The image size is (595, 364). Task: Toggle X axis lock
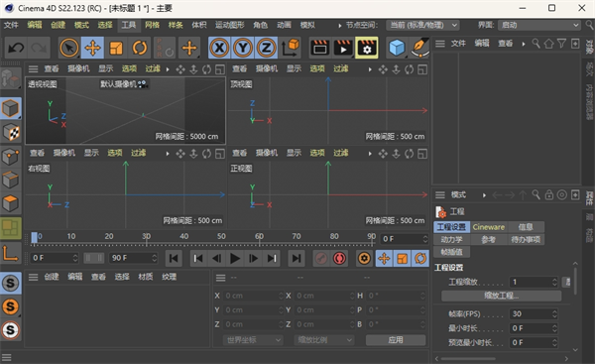219,48
